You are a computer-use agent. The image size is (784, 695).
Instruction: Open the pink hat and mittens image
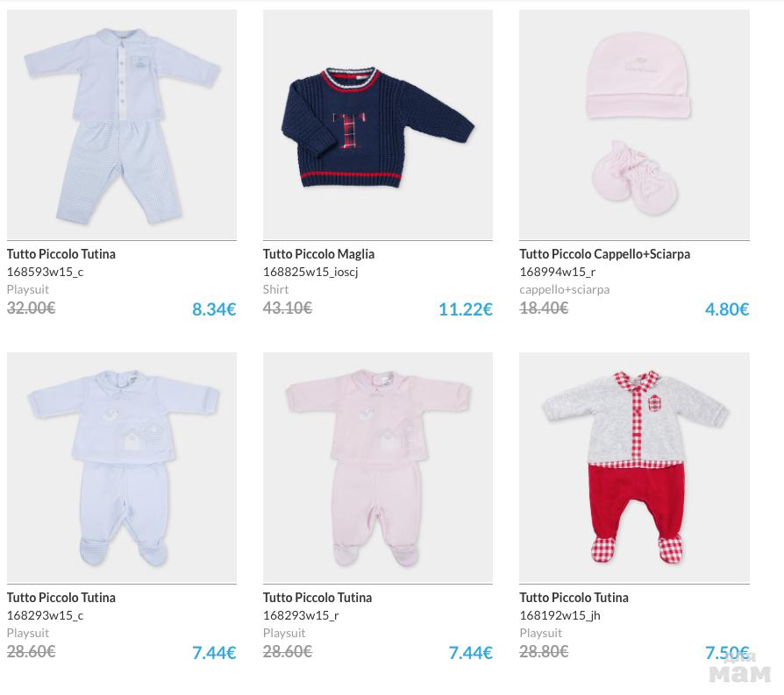coord(634,124)
